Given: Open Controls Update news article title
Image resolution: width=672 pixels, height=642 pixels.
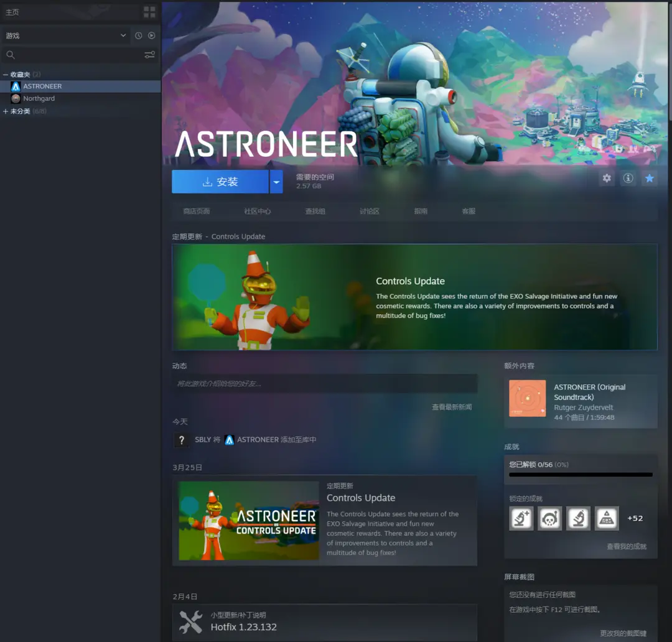Looking at the screenshot, I should pos(361,498).
